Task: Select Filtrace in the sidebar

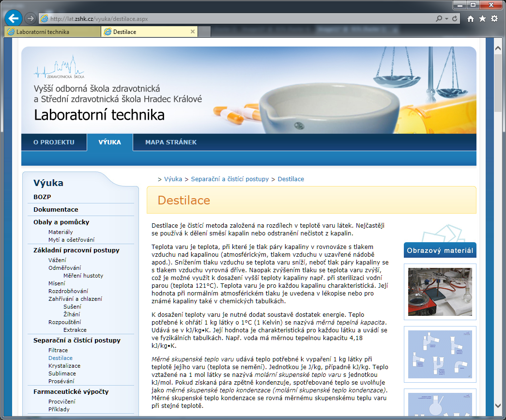Action: (x=58, y=350)
